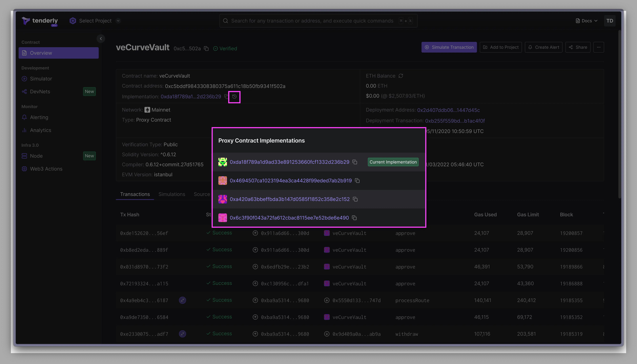637x364 pixels.
Task: Open Deployment Transaction 0xb255f559bd...b1ac4f0f
Action: click(455, 121)
